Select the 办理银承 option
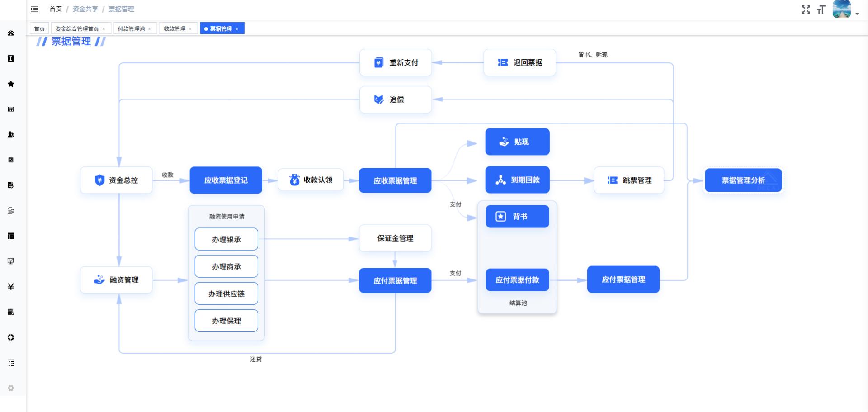 tap(226, 239)
